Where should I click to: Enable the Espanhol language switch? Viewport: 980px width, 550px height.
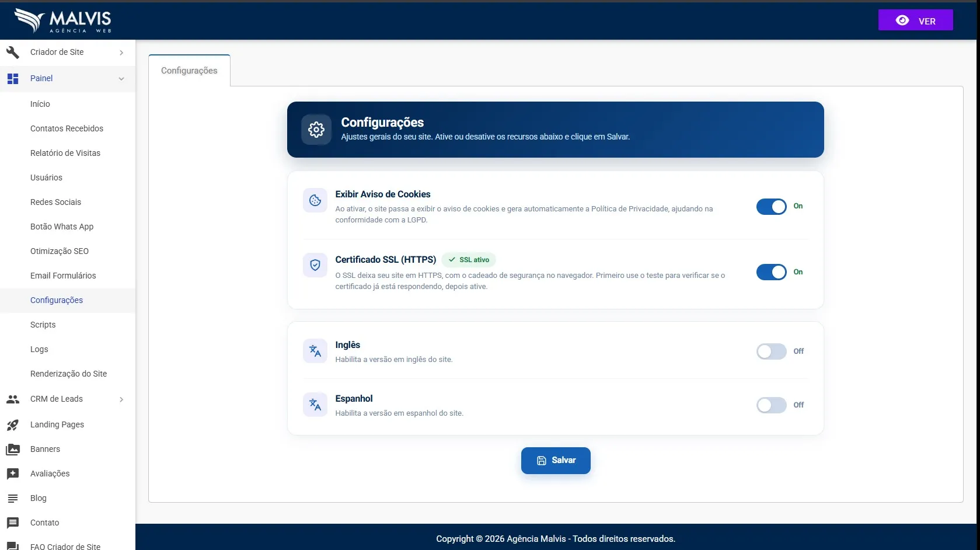(772, 405)
